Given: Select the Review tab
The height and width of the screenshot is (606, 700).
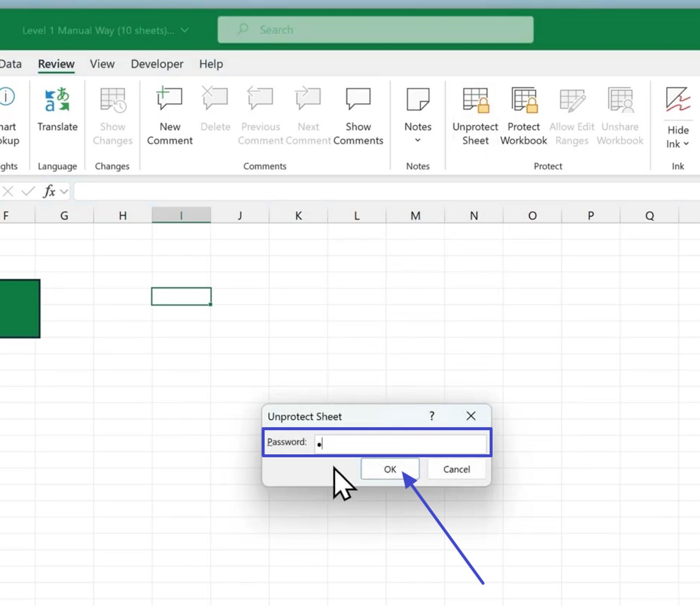Looking at the screenshot, I should coord(56,64).
